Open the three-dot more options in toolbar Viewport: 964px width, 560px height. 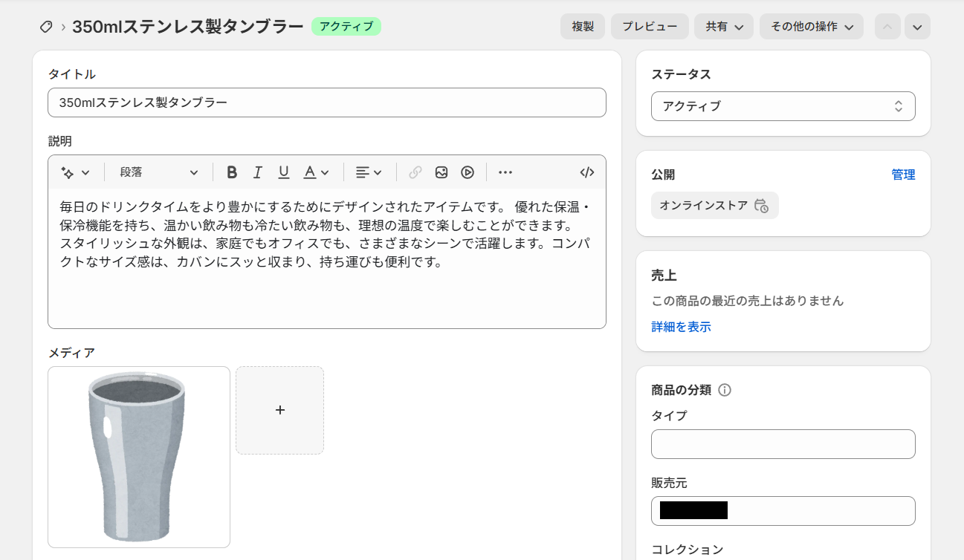505,172
